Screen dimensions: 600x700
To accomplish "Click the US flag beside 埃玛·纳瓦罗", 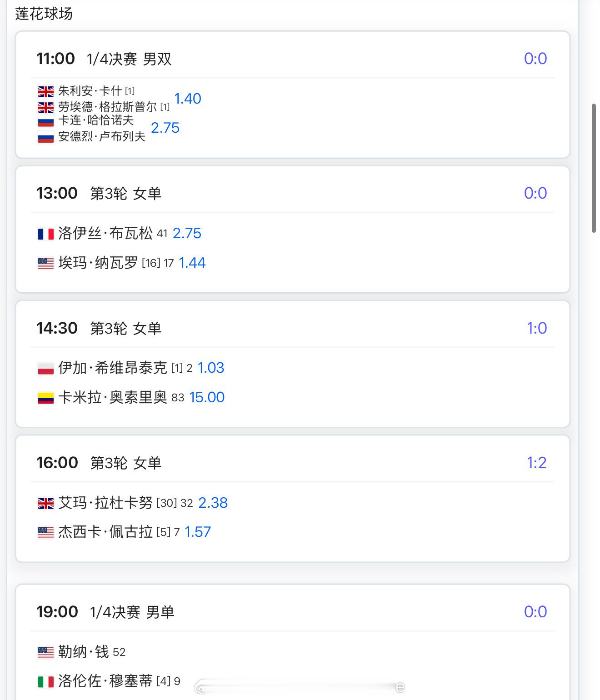I will point(45,263).
